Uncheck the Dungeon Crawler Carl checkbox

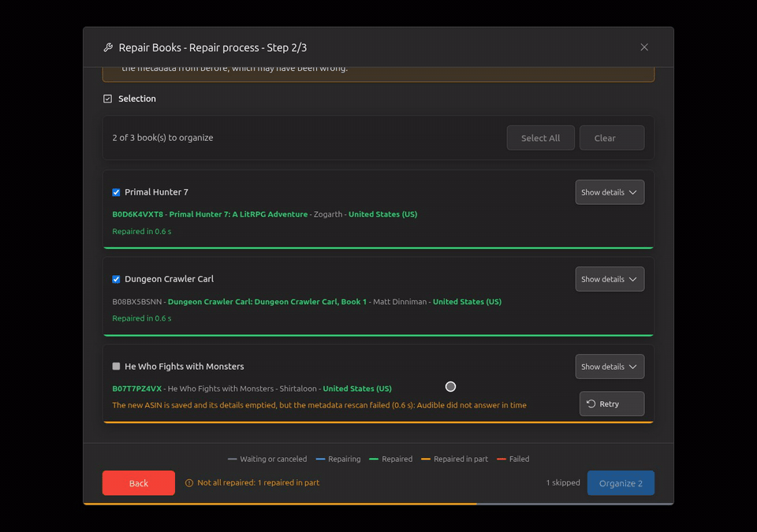pos(117,279)
